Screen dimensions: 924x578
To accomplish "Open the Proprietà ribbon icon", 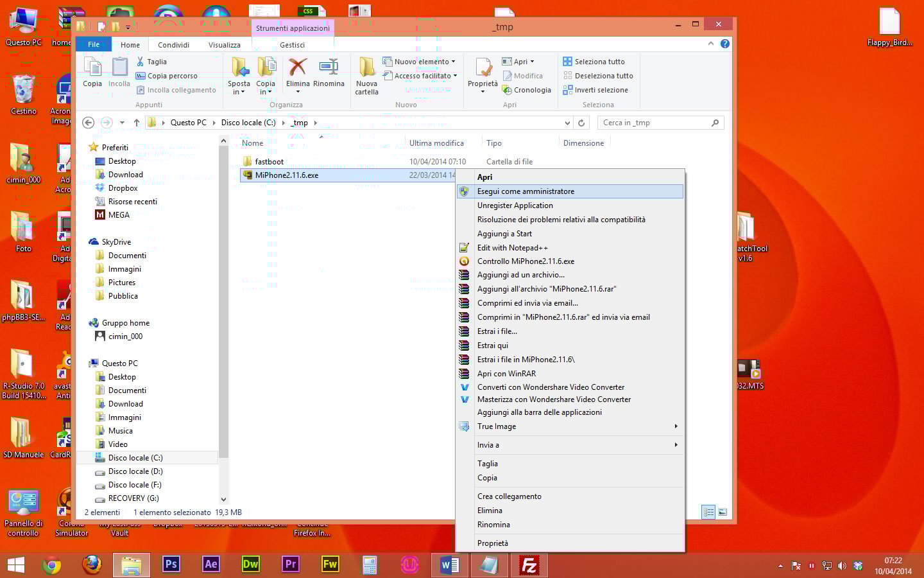I will pyautogui.click(x=483, y=72).
